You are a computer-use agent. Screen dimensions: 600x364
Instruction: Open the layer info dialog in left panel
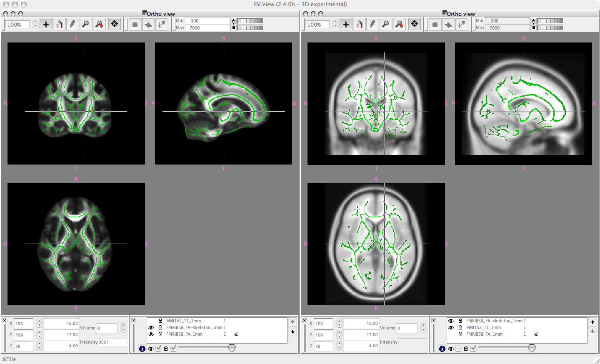(142, 349)
